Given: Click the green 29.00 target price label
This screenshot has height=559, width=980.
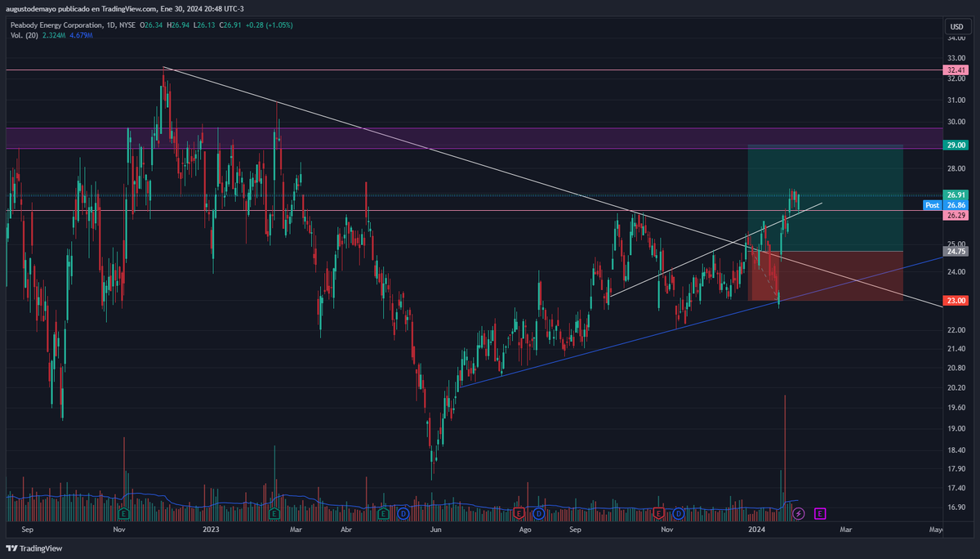Looking at the screenshot, I should (x=956, y=145).
